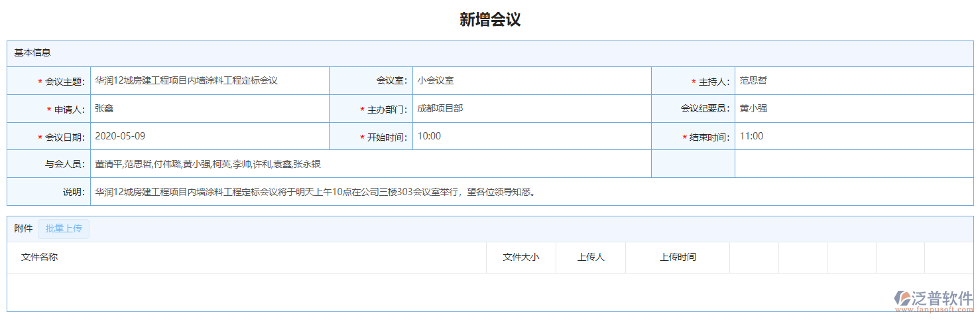Change the 主持人 field 范思哲
This screenshot has height=320, width=980.
854,80
